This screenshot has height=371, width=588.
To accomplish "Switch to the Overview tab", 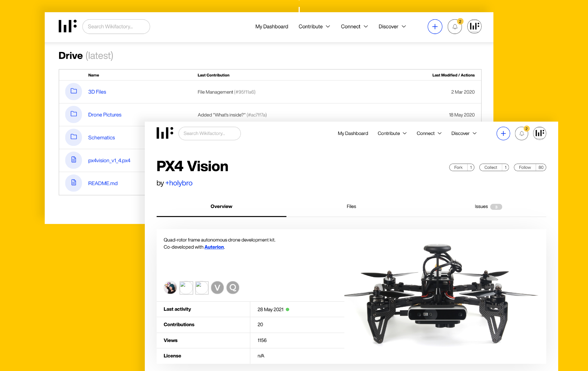I will 221,206.
